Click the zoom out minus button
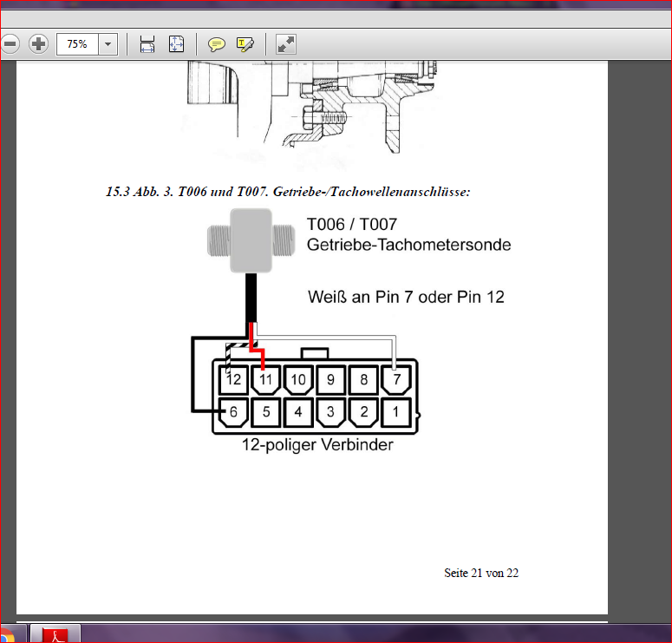Screen dimensions: 672x643 [10, 43]
